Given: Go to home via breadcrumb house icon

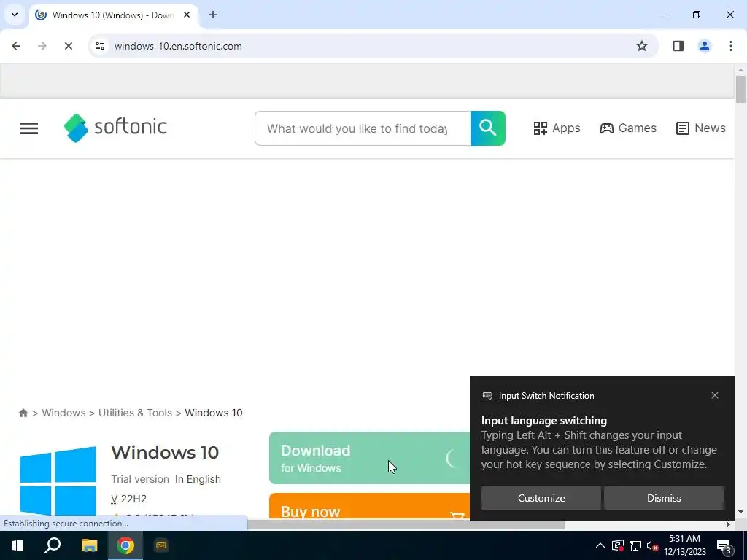Looking at the screenshot, I should coord(23,413).
